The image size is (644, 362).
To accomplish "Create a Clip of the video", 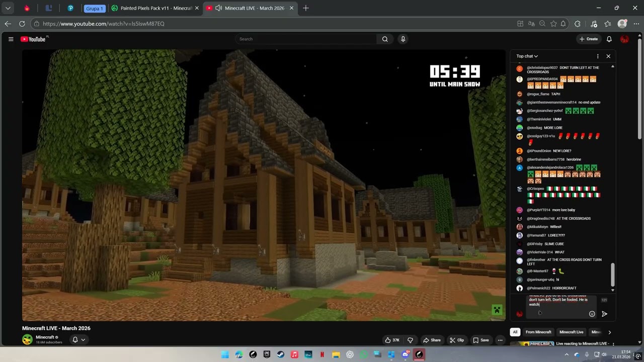I will 457,340.
